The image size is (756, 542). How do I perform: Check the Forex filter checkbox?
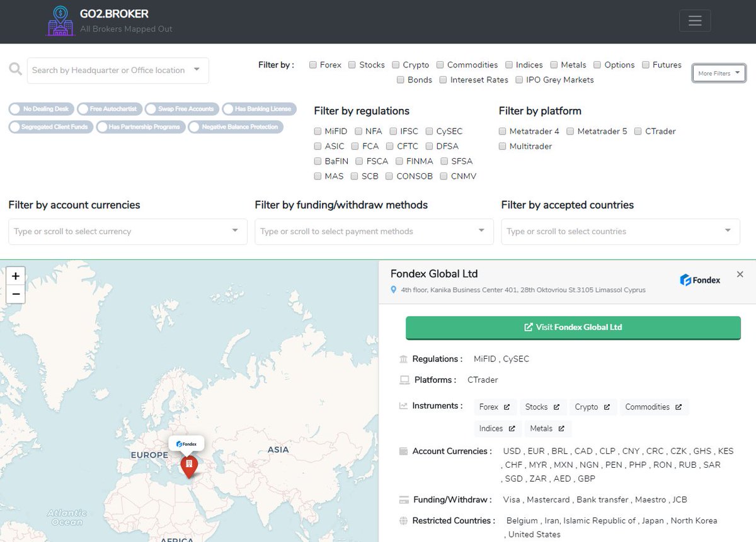312,65
